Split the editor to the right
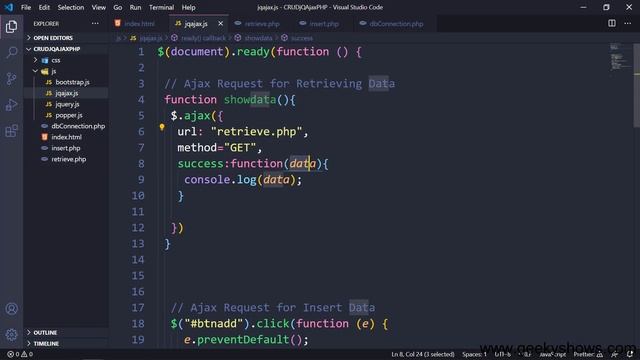Viewport: 640px width, 360px height. coord(611,23)
